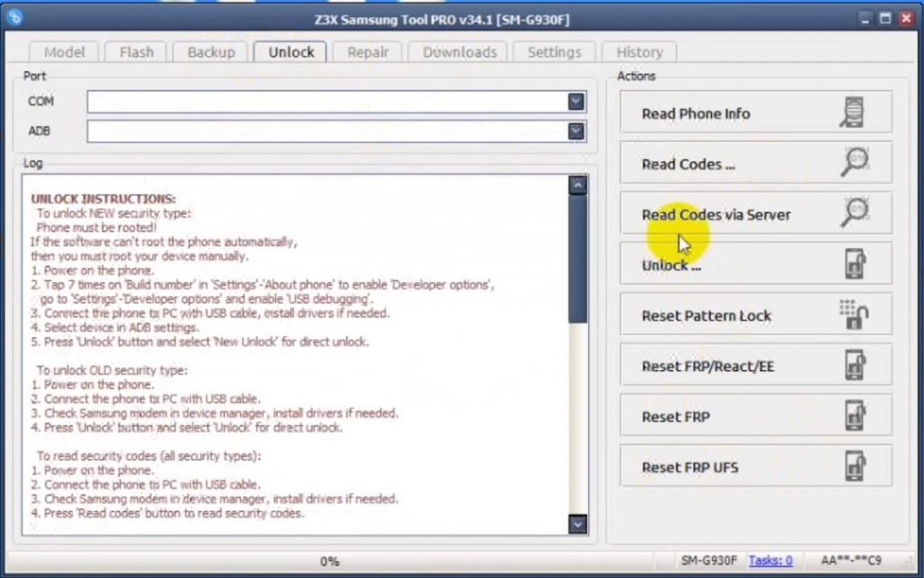
Task: Go to the Settings tab
Action: (x=554, y=52)
